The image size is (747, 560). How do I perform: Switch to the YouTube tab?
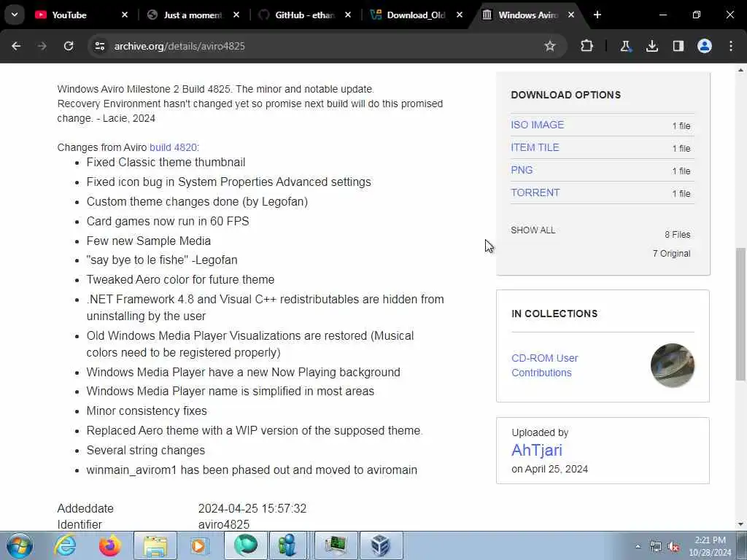[69, 15]
